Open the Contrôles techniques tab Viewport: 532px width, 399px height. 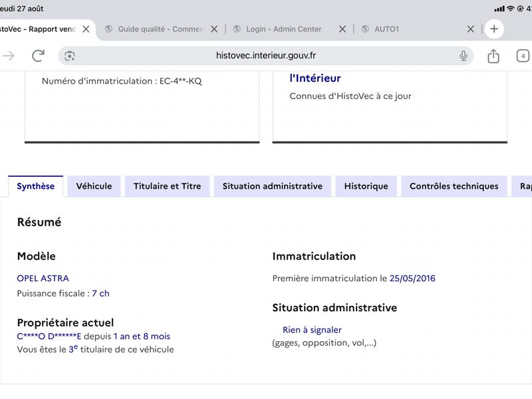click(454, 186)
